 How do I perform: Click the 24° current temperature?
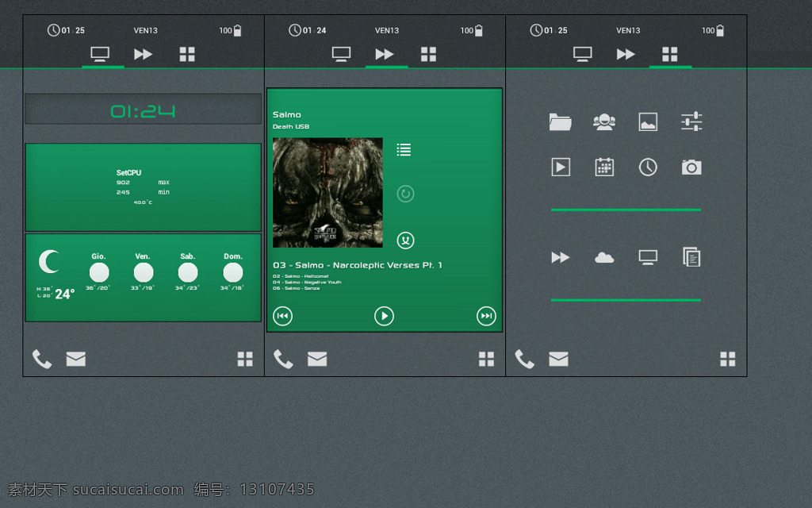(x=65, y=294)
